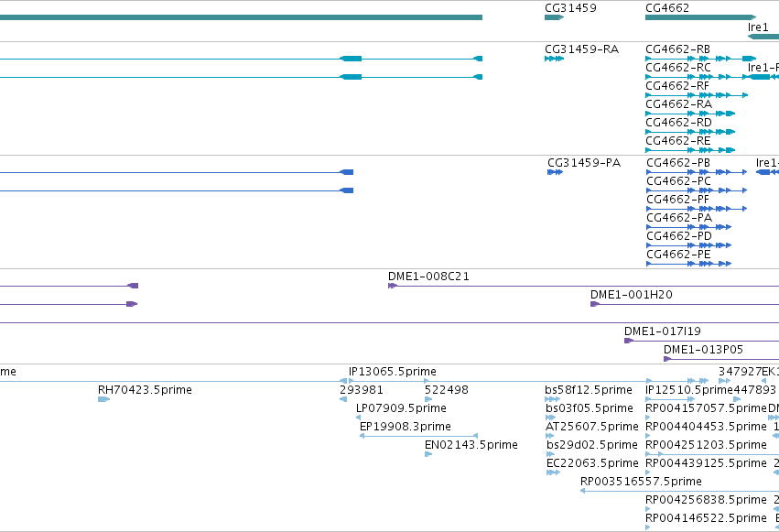Screen dimensions: 779x532
Task: Select the DME1-001H20 start marker
Action: (595, 304)
